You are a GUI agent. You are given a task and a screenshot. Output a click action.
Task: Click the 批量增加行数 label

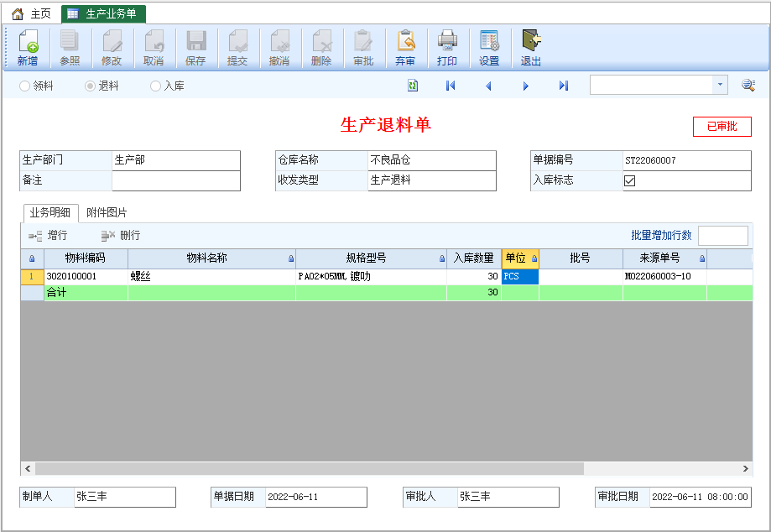click(661, 236)
